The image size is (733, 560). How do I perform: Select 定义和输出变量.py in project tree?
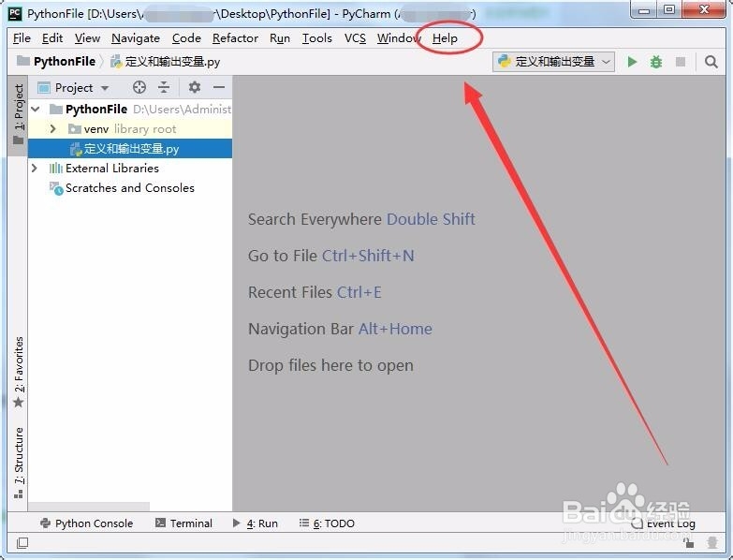point(130,149)
